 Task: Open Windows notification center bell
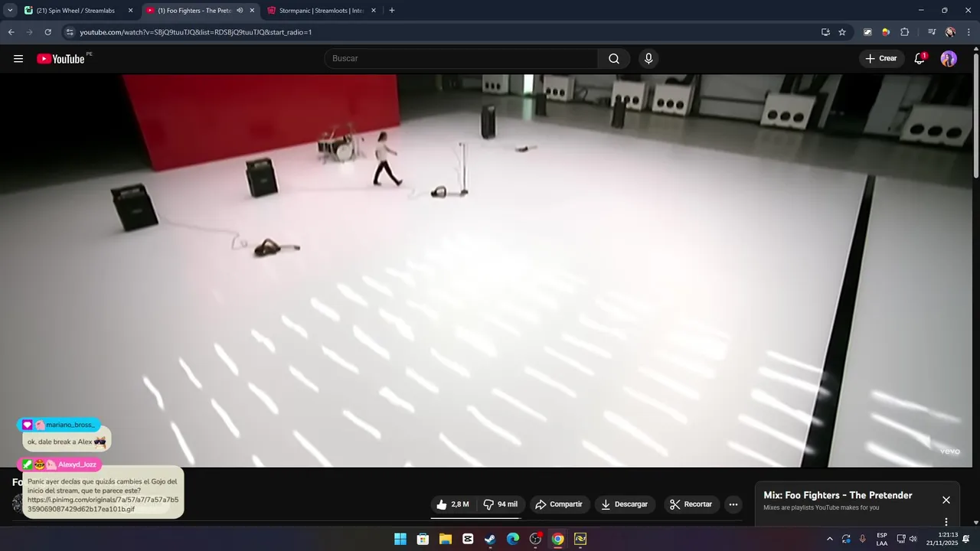pyautogui.click(x=966, y=539)
